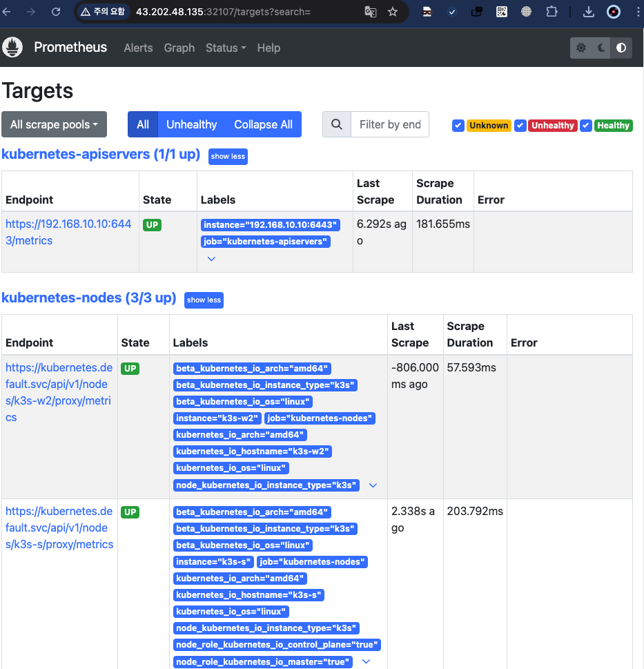Click the Prometheus brand title
This screenshot has width=644, height=669.
coord(70,47)
